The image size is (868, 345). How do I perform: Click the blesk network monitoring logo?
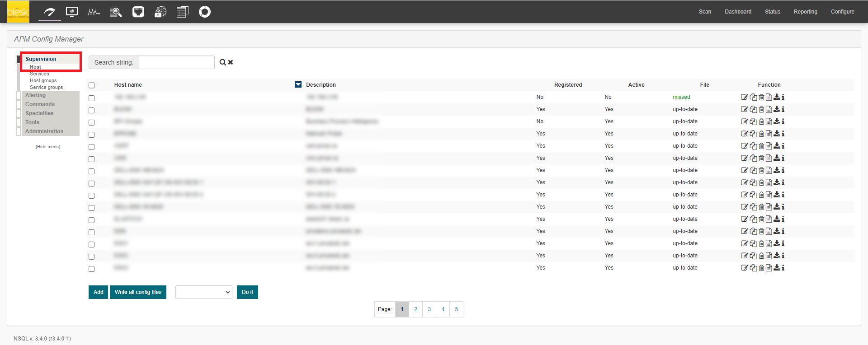click(x=18, y=12)
